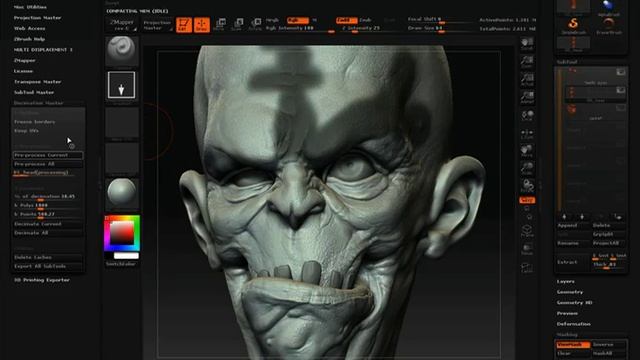Viewport: 640px width, 360px height.
Task: Toggle the Local transformations icon
Action: tap(527, 116)
